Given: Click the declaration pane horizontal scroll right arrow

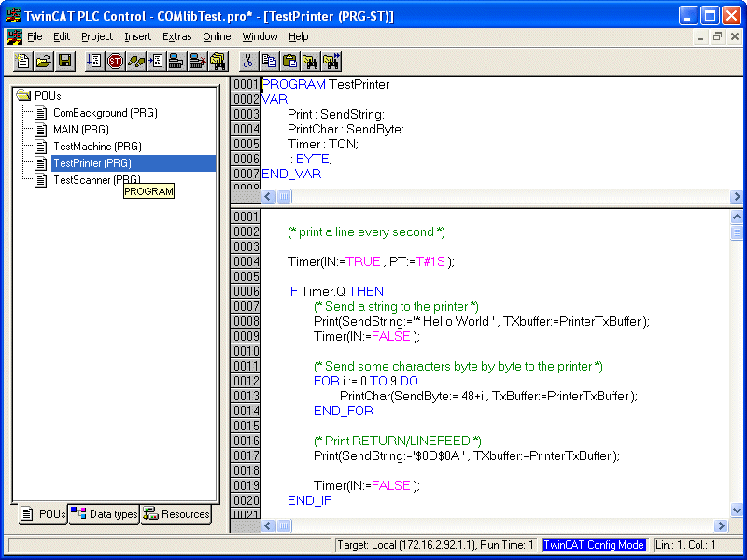Looking at the screenshot, I should pos(737,196).
